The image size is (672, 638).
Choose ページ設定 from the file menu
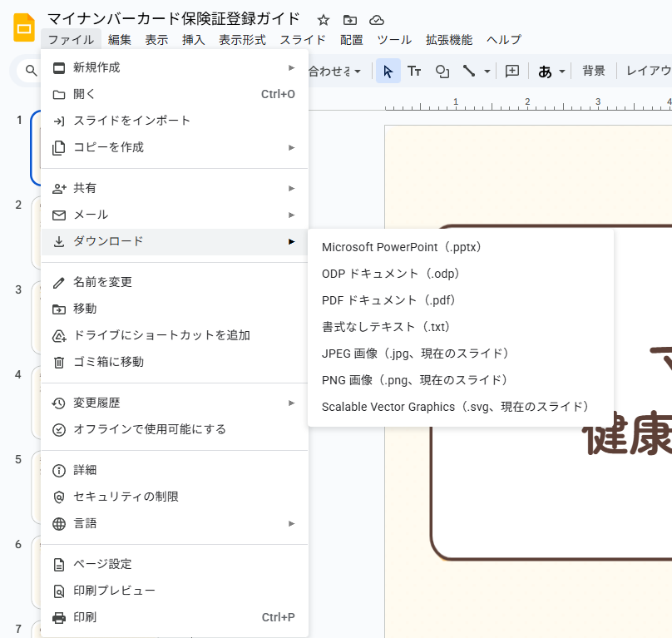[x=175, y=565]
